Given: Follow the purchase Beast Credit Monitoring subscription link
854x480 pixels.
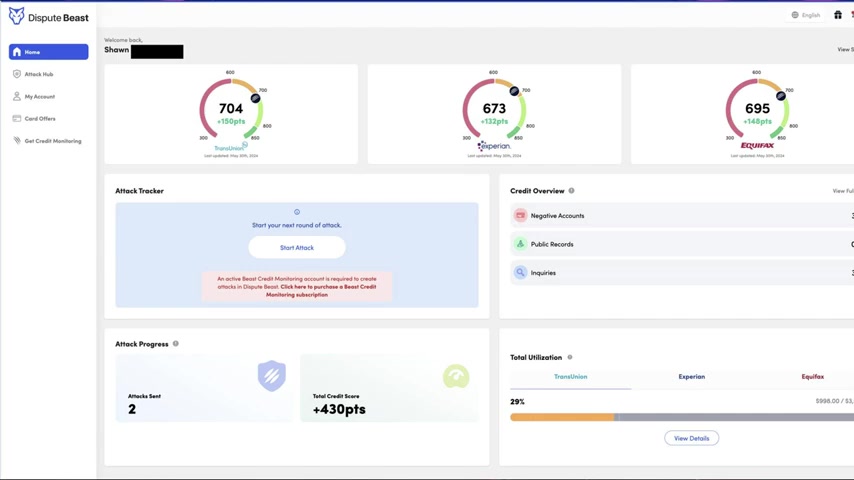Looking at the screenshot, I should coord(321,290).
